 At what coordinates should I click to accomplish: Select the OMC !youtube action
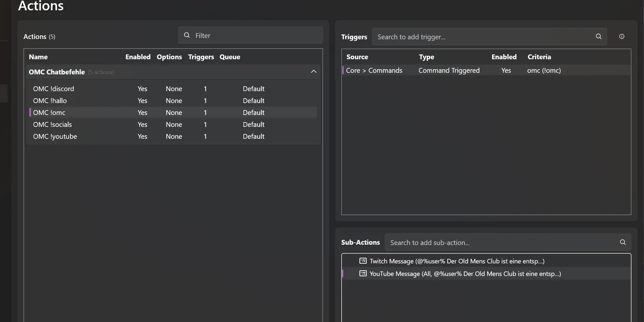[172, 137]
